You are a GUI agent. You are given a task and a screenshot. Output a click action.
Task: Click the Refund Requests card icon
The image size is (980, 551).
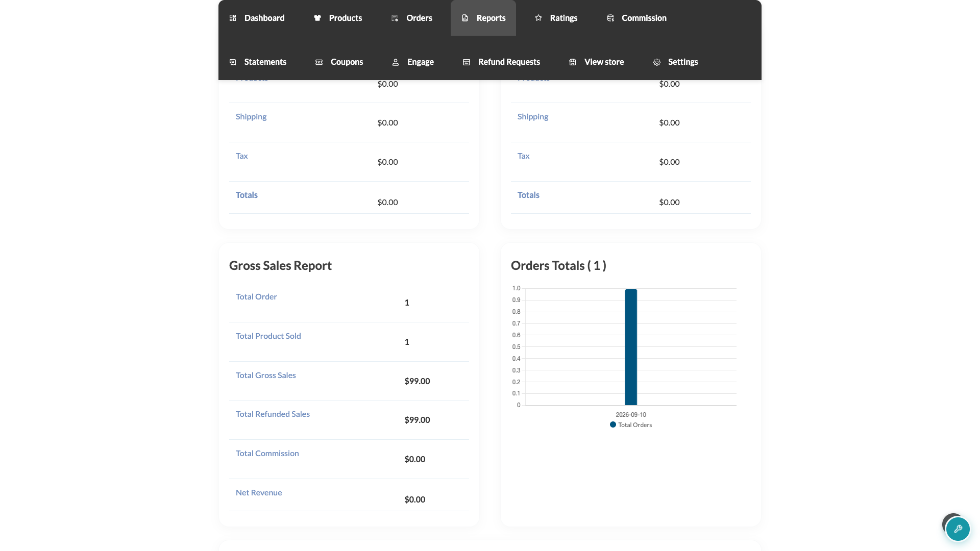[x=467, y=62]
